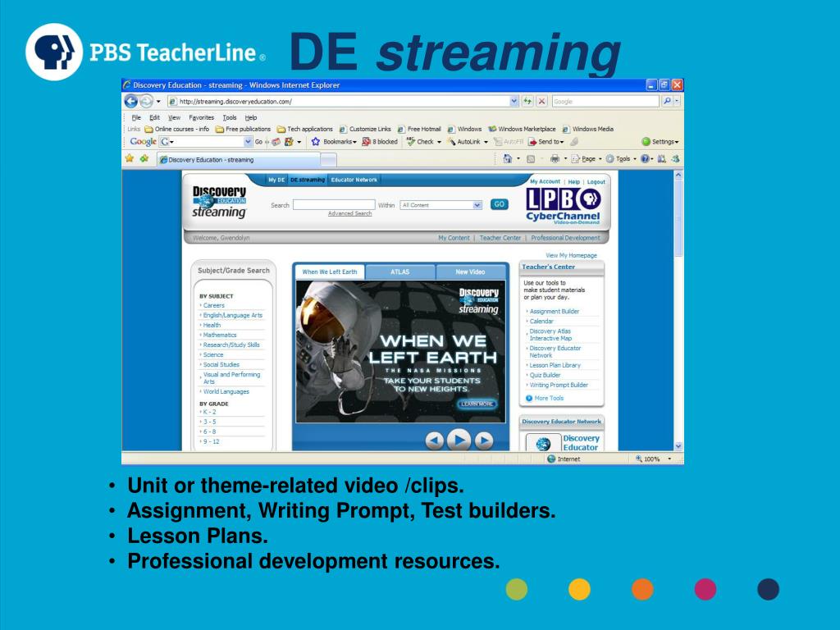
Task: Click the AutoLink toolbar icon
Action: [x=451, y=141]
